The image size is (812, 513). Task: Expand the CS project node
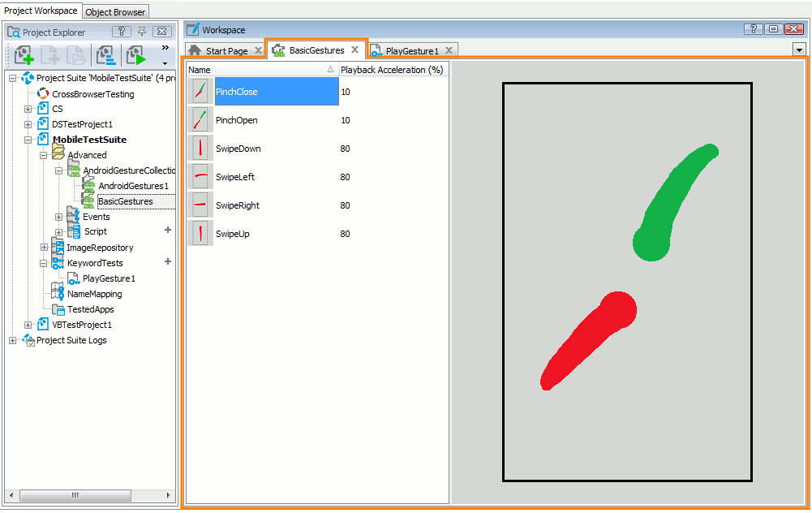coord(28,109)
